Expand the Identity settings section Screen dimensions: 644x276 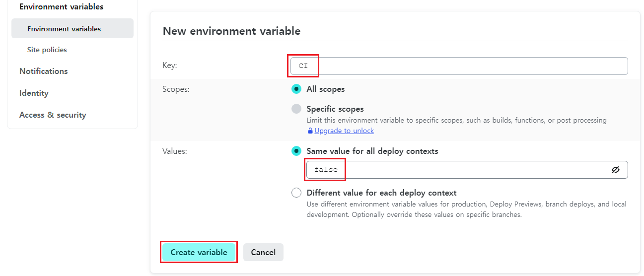coord(34,93)
